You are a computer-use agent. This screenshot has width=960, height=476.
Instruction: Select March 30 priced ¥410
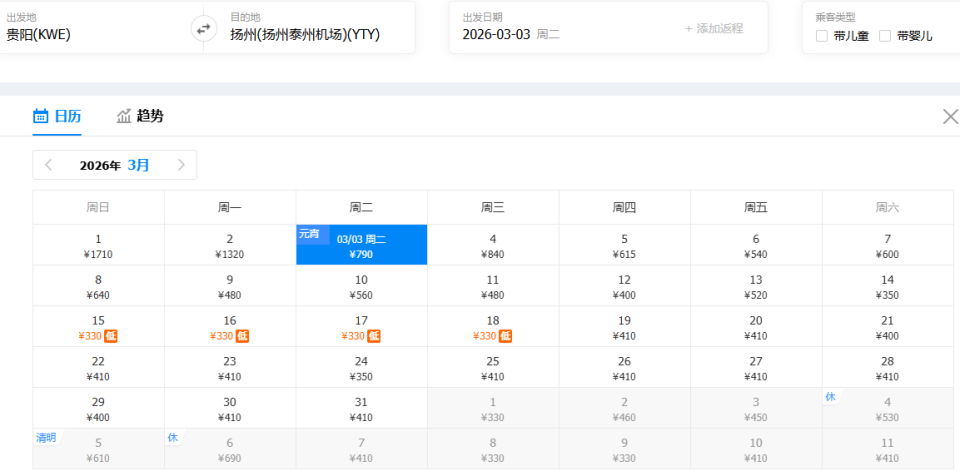pyautogui.click(x=230, y=408)
